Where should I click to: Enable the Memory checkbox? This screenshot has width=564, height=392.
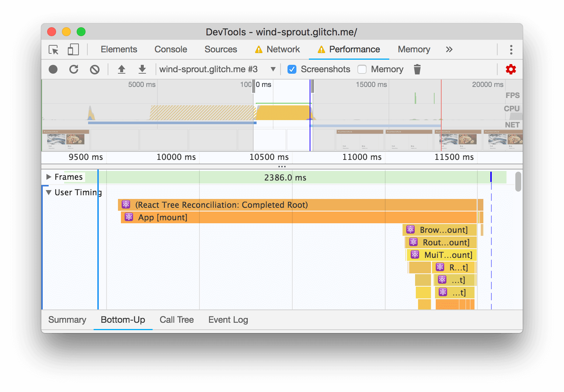coord(362,69)
